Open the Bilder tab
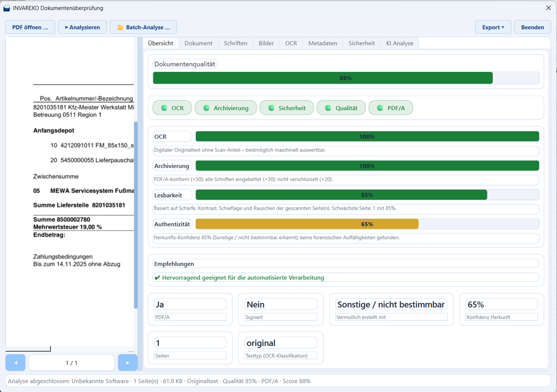This screenshot has width=557, height=392. (x=266, y=43)
